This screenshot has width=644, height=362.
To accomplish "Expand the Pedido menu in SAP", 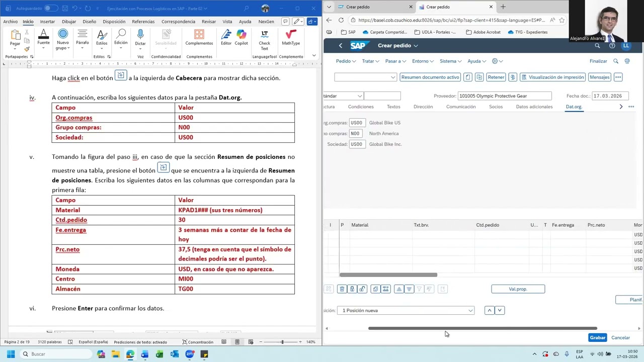I will tap(346, 61).
